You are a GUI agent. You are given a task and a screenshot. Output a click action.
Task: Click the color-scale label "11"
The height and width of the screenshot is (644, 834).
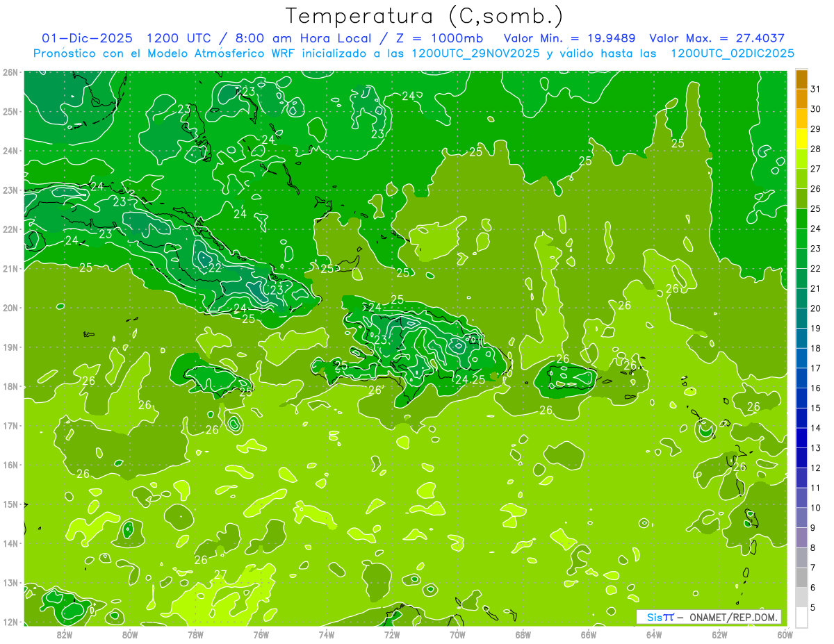click(x=816, y=488)
